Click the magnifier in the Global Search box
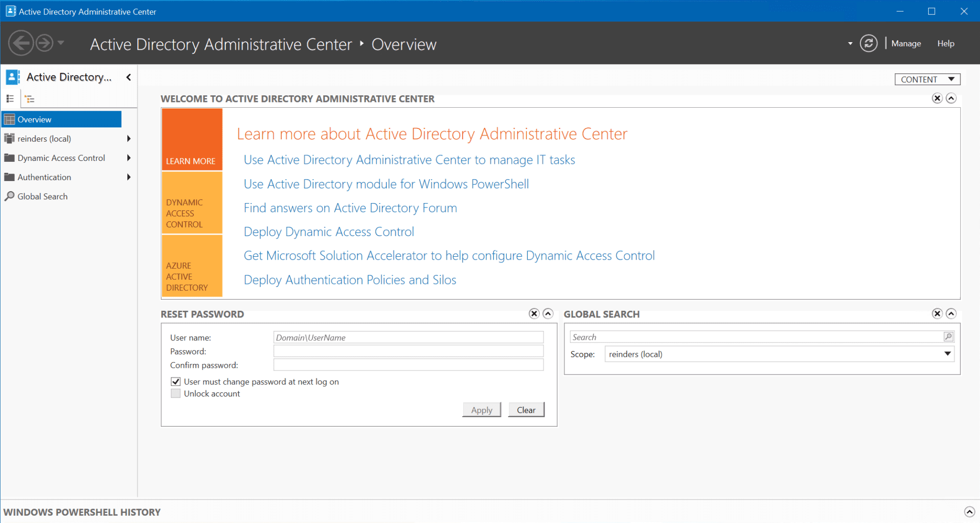980x523 pixels. 948,337
